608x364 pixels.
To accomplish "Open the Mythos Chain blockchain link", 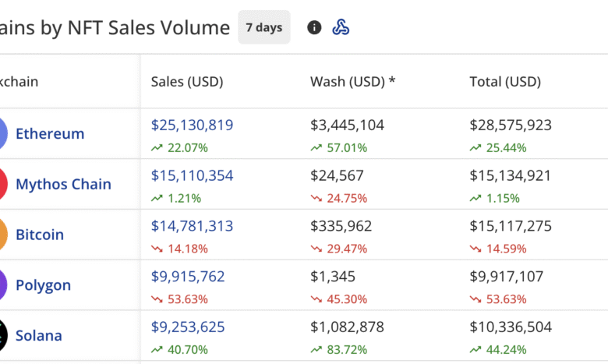I will [x=63, y=184].
